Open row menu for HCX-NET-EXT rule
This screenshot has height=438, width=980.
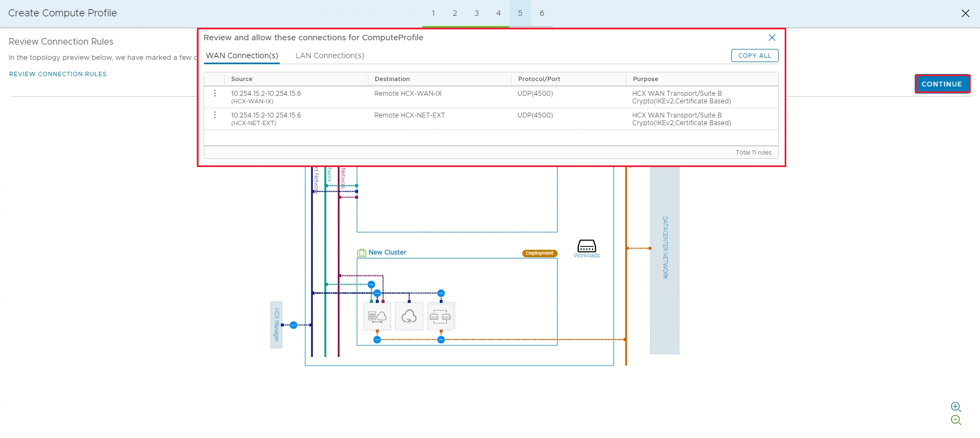click(215, 115)
